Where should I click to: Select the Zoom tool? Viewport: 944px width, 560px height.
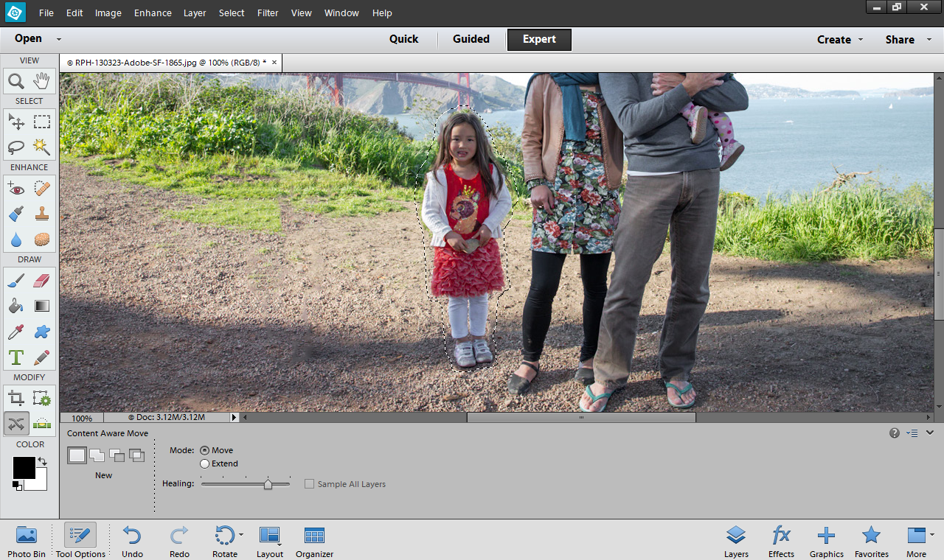coord(16,81)
